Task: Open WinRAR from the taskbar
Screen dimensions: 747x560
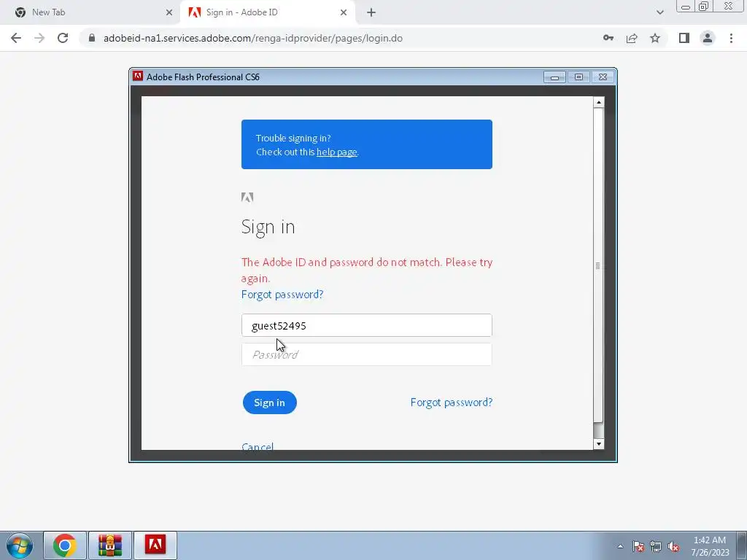Action: [110, 545]
